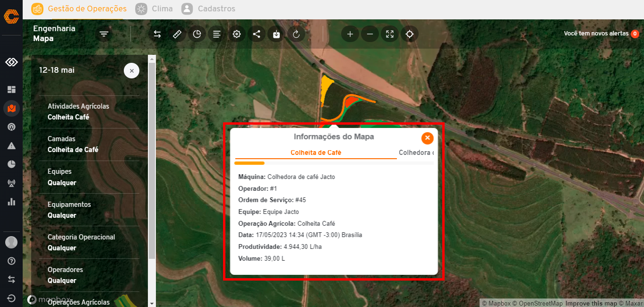Select the 12-18 mai date range
Viewport: 644px width, 307px height.
57,70
